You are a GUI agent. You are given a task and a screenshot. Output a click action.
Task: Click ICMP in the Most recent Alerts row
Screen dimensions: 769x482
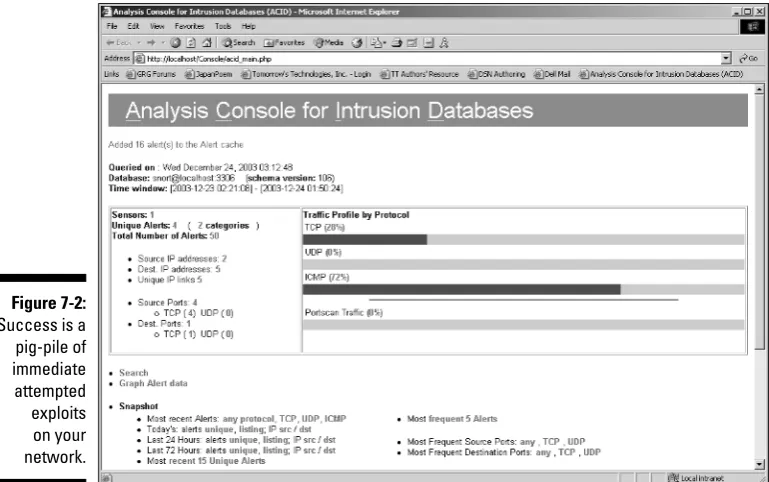point(335,419)
